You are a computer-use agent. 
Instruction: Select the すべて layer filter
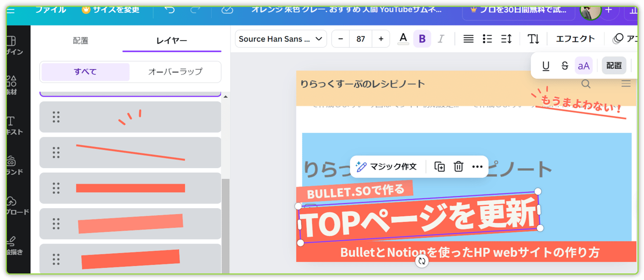coord(85,72)
